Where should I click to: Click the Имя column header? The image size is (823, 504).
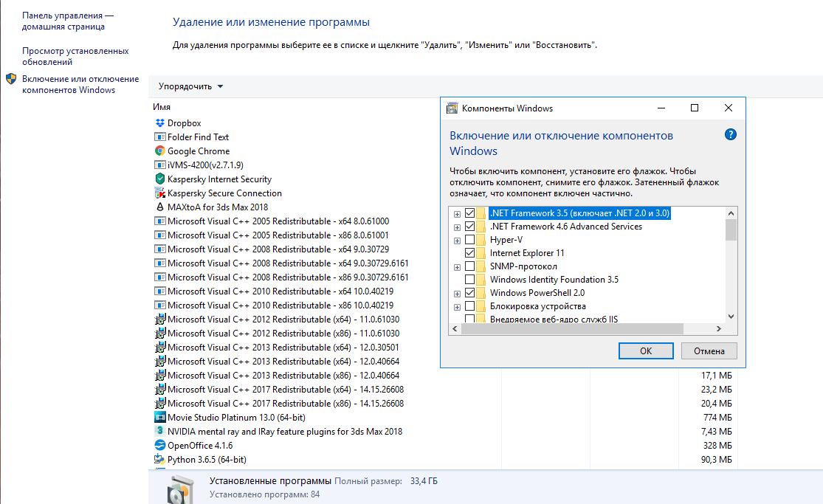(162, 107)
